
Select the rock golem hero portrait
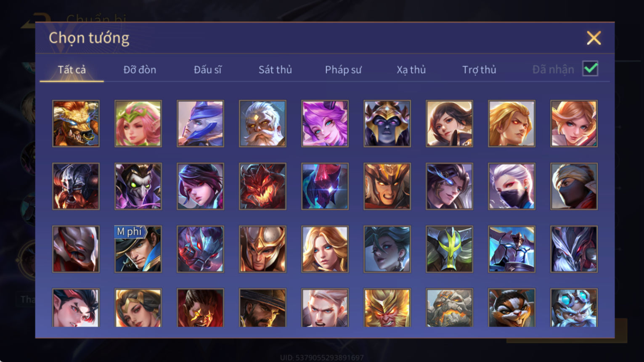(449, 308)
